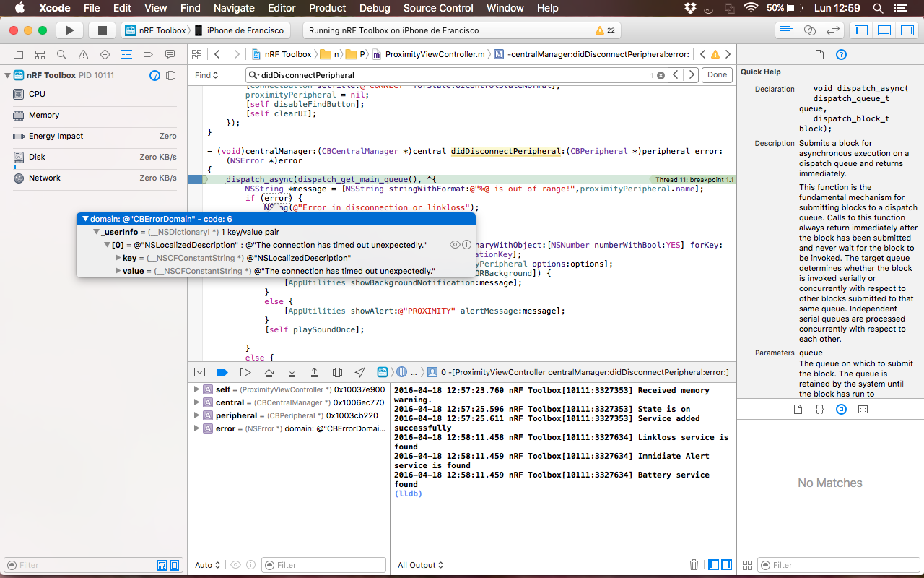Open the Symbol navigator
Viewport: 924px width, 578px height.
point(40,55)
